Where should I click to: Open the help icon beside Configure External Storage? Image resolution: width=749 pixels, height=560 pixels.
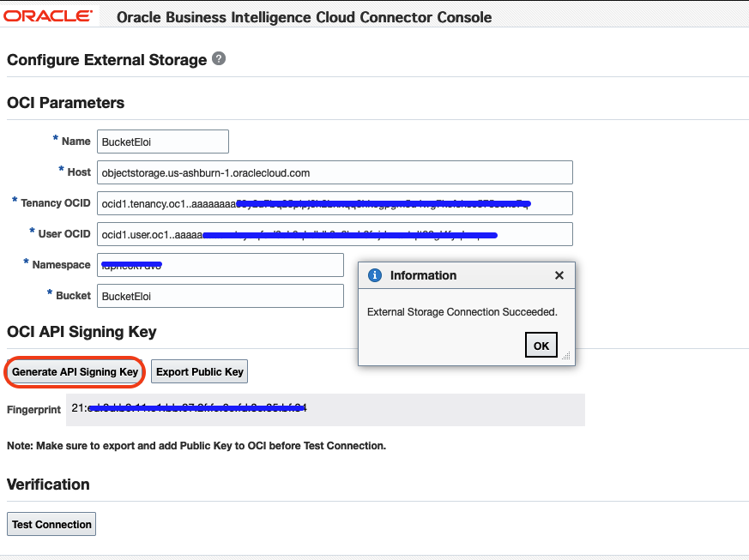tap(219, 59)
